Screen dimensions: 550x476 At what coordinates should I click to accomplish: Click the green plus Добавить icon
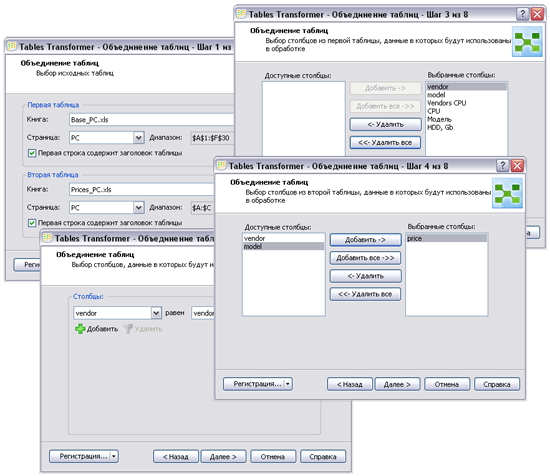pos(80,329)
